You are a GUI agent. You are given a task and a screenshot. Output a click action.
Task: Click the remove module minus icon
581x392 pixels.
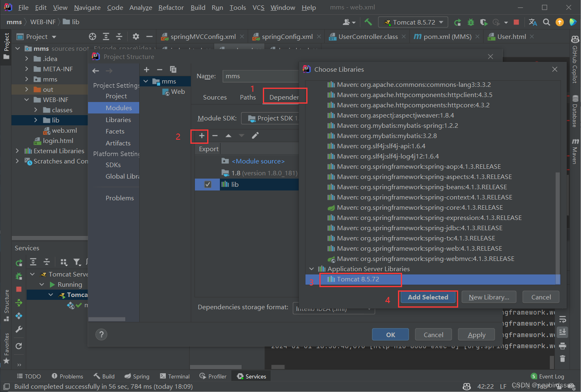(x=160, y=70)
